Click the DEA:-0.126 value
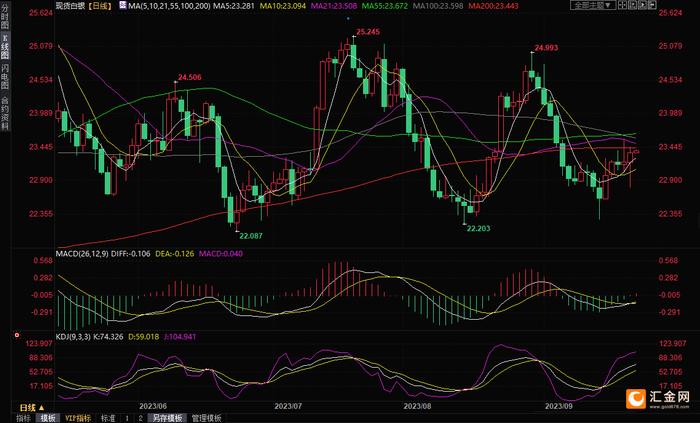This screenshot has width=700, height=423. pos(175,254)
